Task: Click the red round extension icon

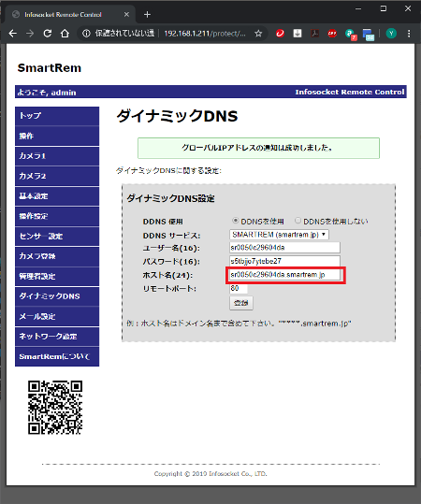Action: [x=332, y=33]
